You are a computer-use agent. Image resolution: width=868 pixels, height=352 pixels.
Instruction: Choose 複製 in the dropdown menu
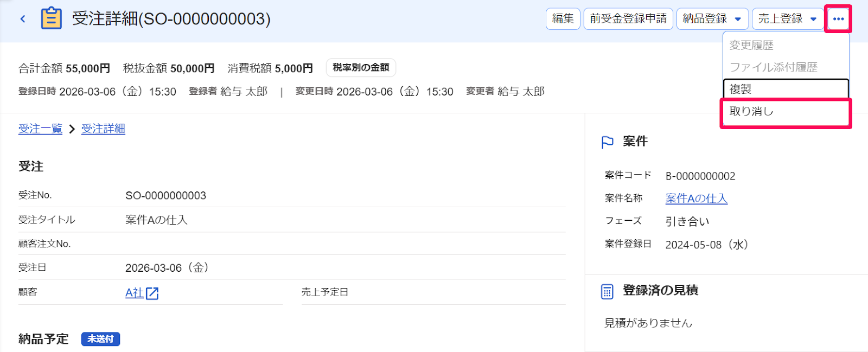coord(786,89)
